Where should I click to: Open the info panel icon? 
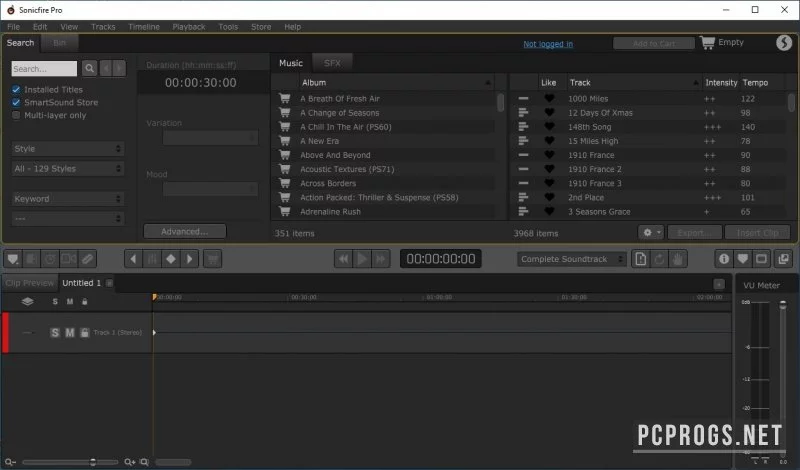pos(724,259)
